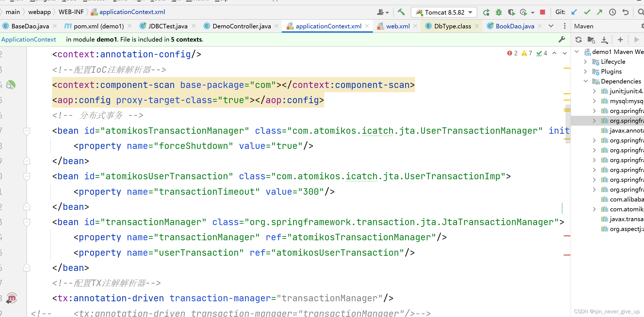Expand Lifecycle node in Maven
644x317 pixels.
click(586, 62)
